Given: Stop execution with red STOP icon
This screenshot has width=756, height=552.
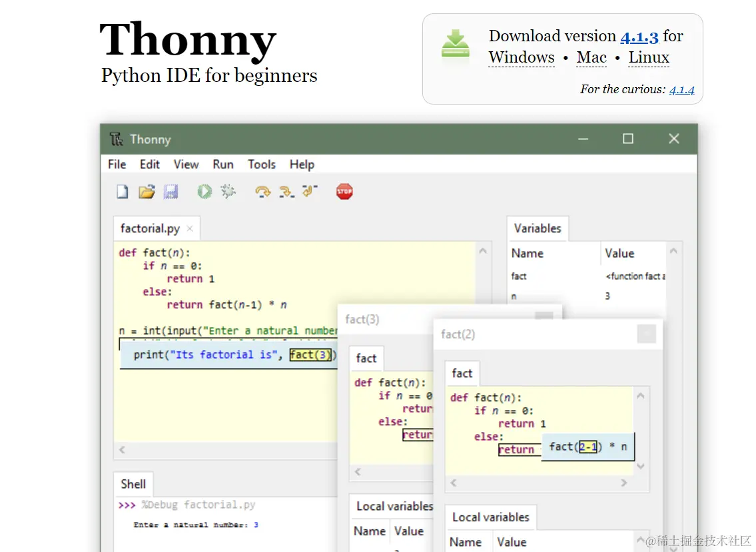Looking at the screenshot, I should [x=344, y=191].
